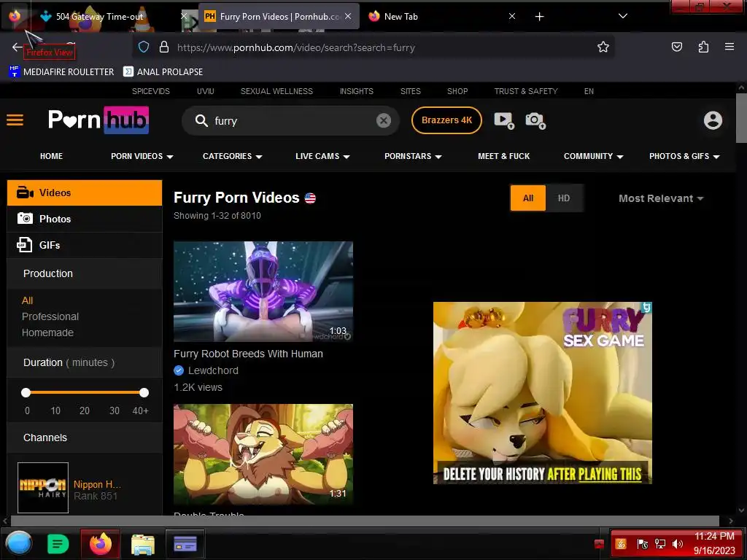Open a new tab with plus button
Viewport: 747px width, 560px height.
click(539, 17)
